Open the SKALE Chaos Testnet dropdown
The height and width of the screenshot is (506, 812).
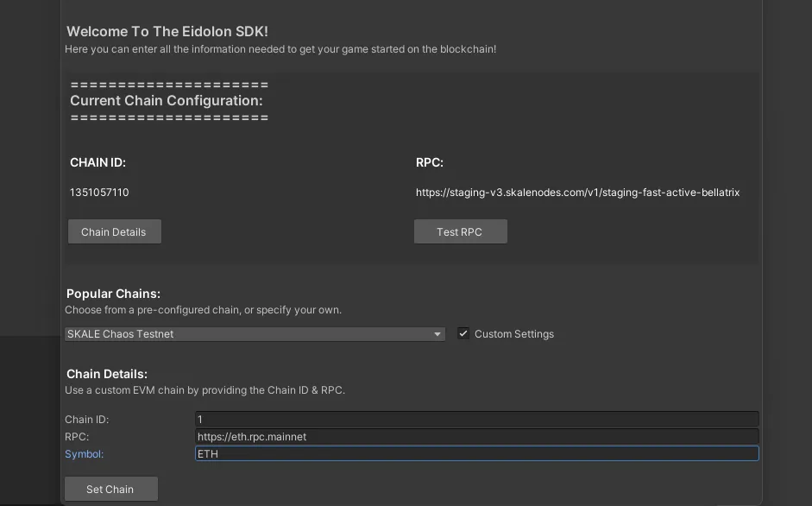tap(250, 334)
